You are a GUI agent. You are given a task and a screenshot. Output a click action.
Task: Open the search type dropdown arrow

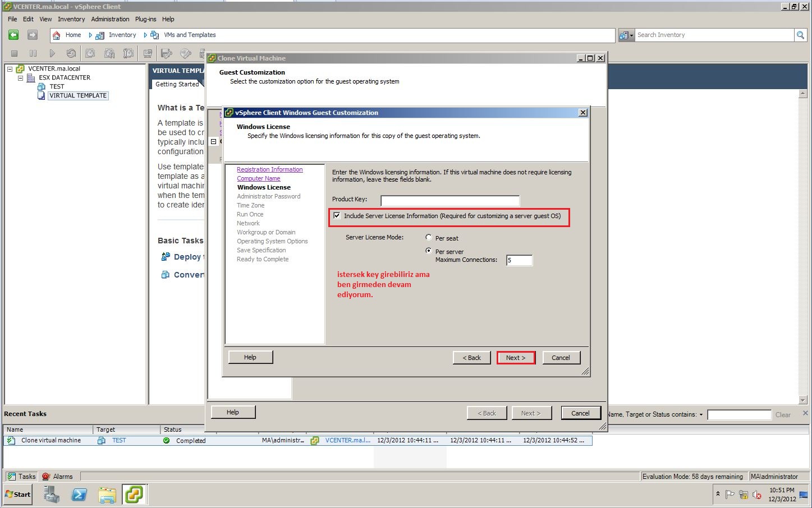coord(631,35)
